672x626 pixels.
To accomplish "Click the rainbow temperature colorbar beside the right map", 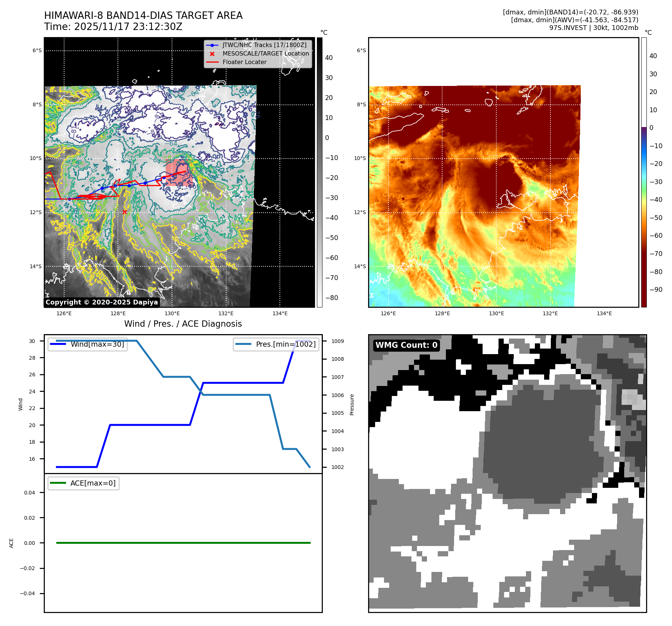I will (644, 172).
